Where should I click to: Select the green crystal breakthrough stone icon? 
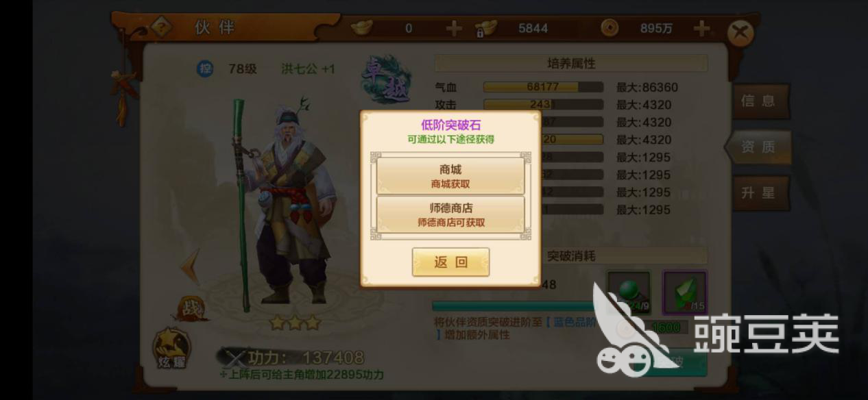pos(684,292)
